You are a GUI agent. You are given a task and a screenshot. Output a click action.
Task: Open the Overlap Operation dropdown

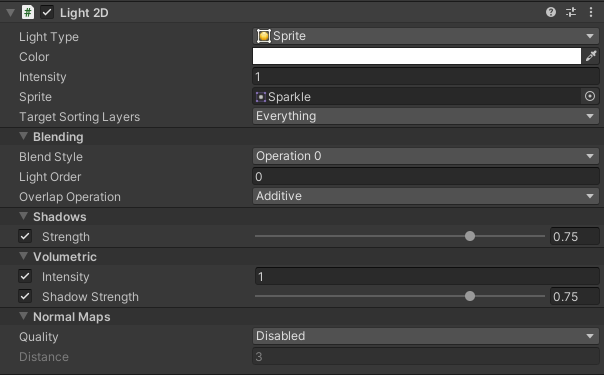[426, 196]
